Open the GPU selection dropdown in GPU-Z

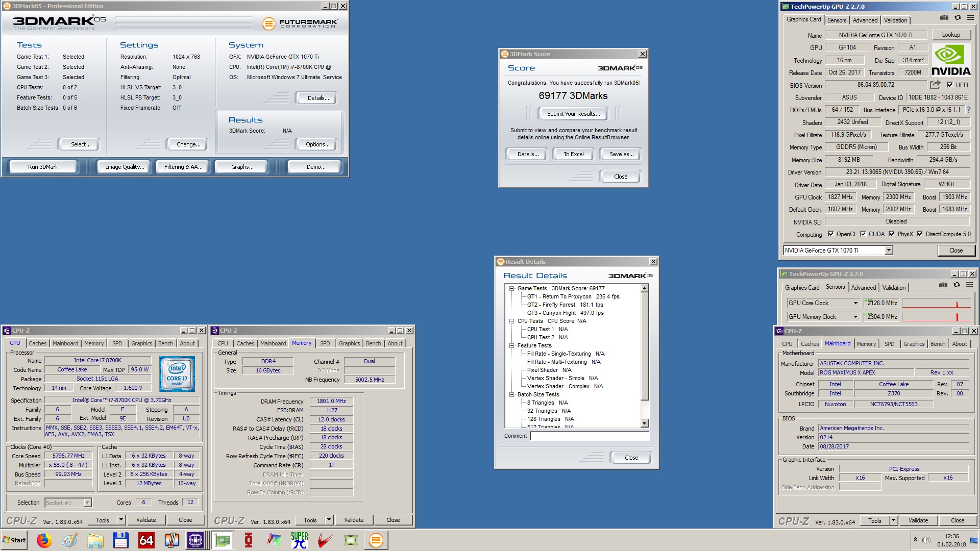pyautogui.click(x=889, y=251)
